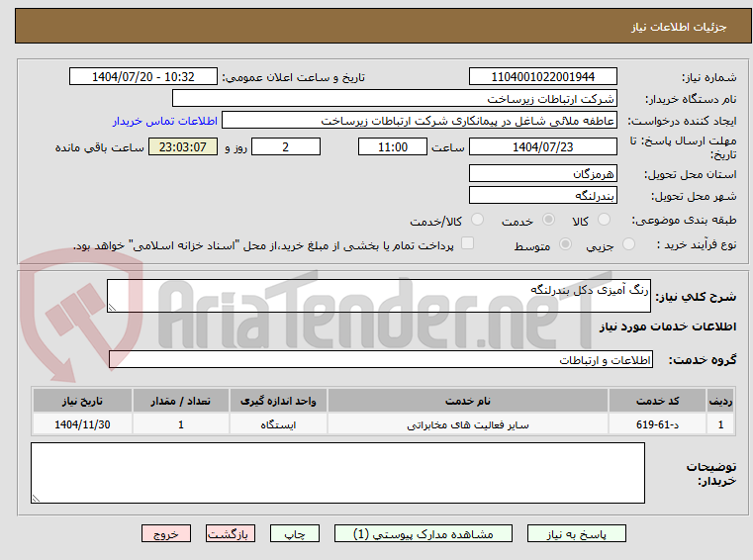The image size is (753, 560).
Task: Click the ایستگاه unit cell
Action: [278, 424]
